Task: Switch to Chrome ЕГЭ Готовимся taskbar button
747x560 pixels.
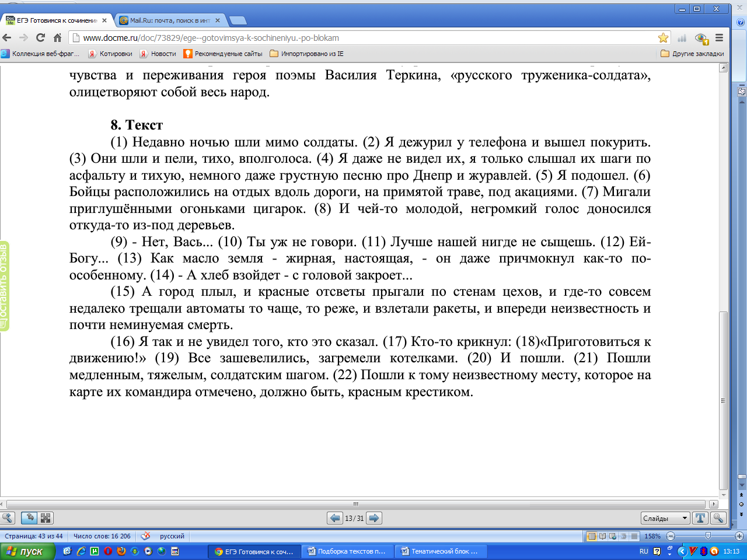Action: pyautogui.click(x=254, y=551)
